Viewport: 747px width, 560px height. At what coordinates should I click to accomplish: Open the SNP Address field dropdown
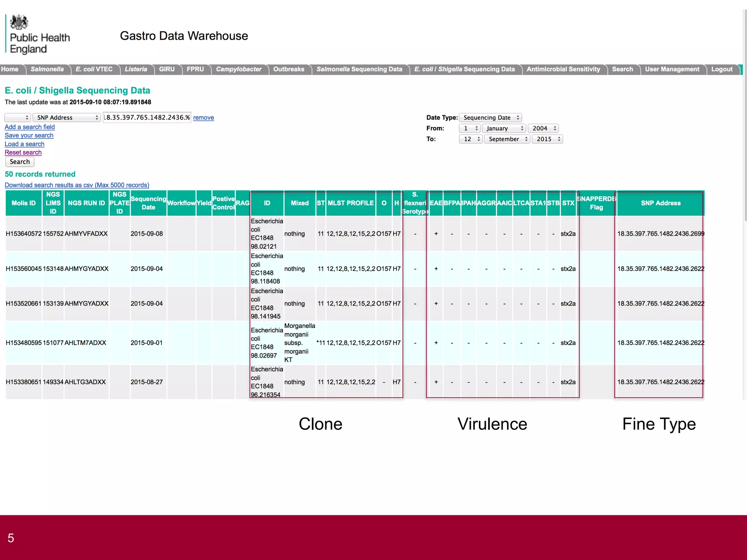[x=66, y=117]
